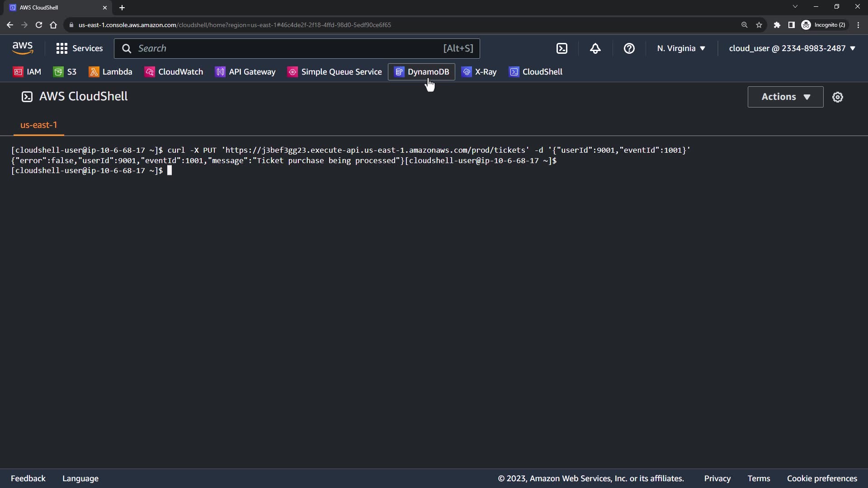
Task: Open Lambda from the favorites bar
Action: [110, 72]
